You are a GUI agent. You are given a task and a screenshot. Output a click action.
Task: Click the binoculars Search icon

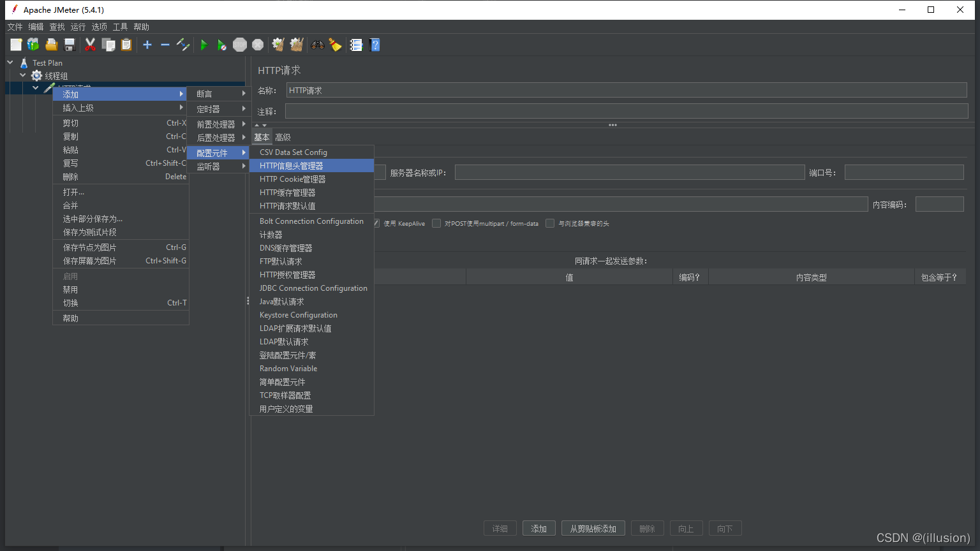(317, 45)
